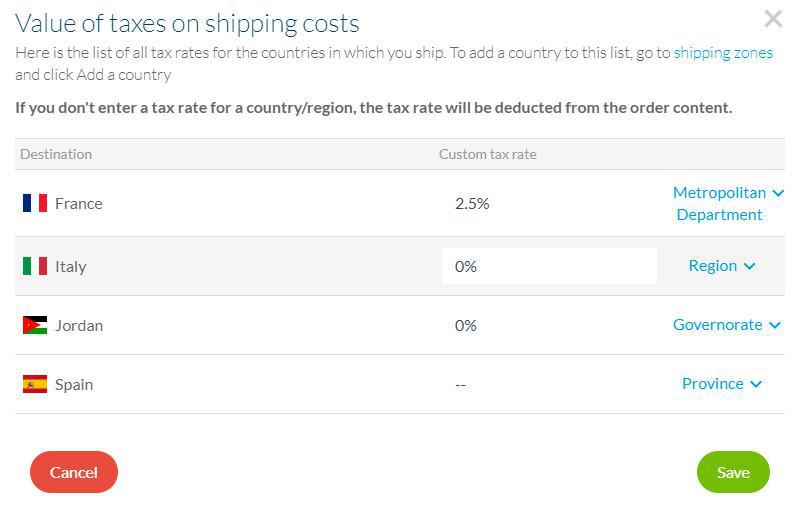This screenshot has height=508, width=797.
Task: Close the tax dialog with the X
Action: [773, 18]
